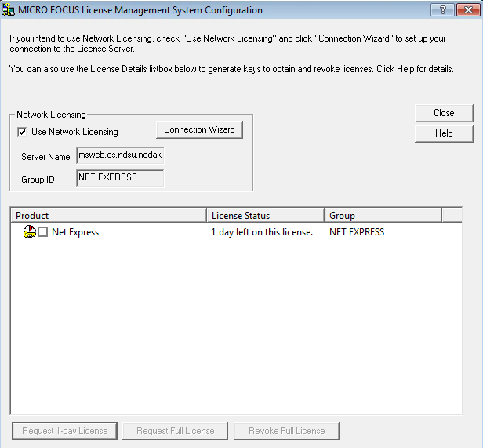Image resolution: width=483 pixels, height=448 pixels.
Task: Click inside the Group ID field
Action: [x=120, y=178]
